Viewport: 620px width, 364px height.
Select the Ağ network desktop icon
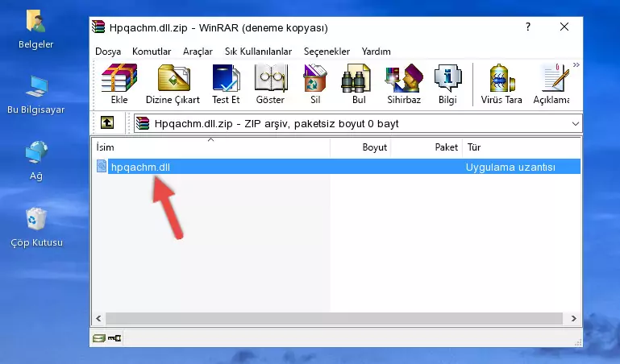(36, 161)
